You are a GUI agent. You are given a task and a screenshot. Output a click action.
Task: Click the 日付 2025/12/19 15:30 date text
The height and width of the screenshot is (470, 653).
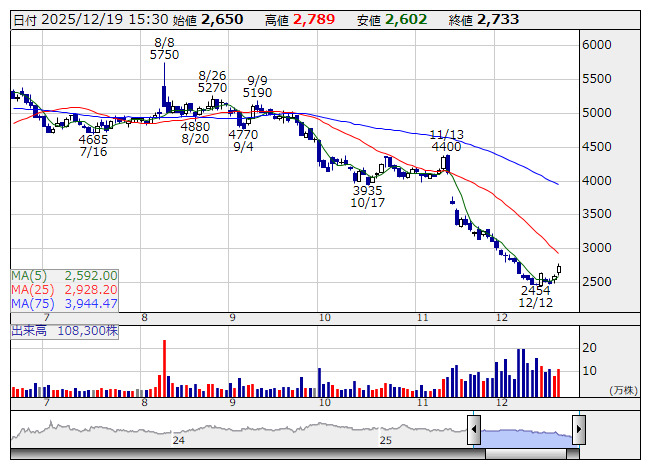pyautogui.click(x=91, y=20)
